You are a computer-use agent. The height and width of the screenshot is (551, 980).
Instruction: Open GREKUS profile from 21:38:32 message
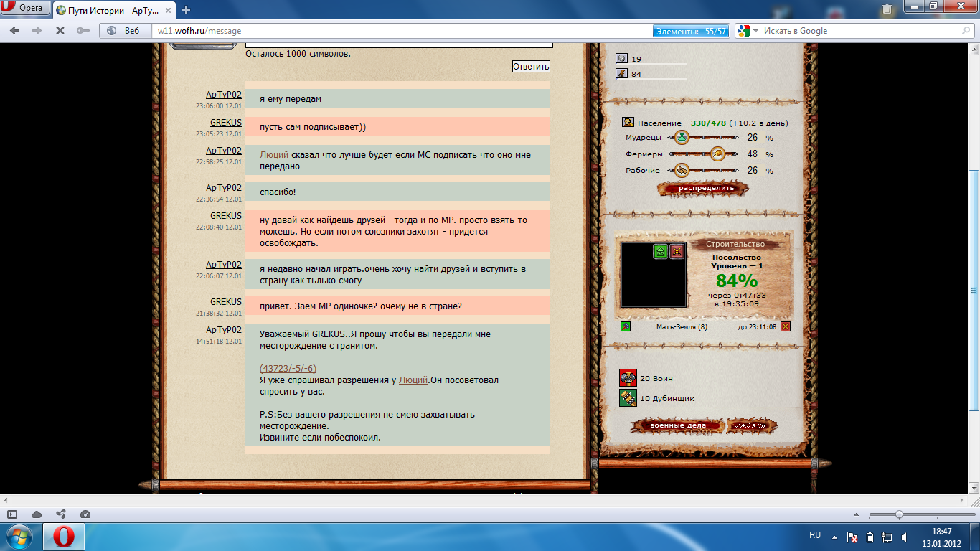226,302
